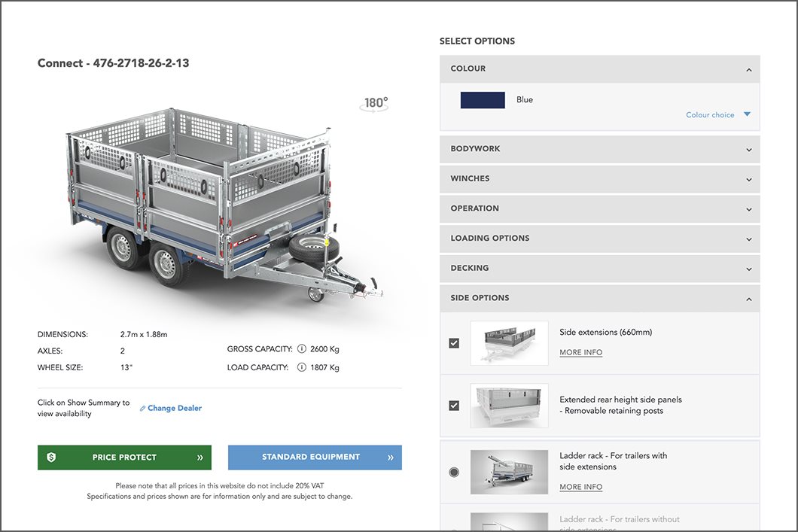Click the Change Dealer pencil icon
798x532 pixels.
pos(142,409)
